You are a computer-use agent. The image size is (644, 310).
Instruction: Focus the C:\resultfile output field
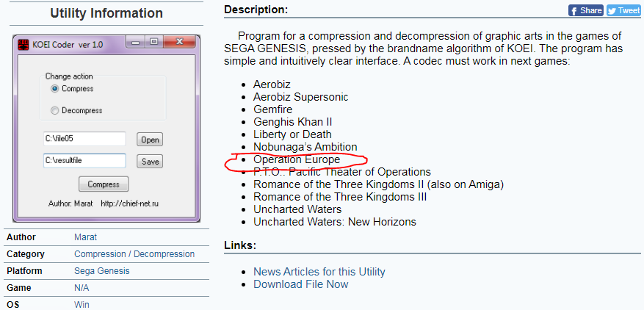pos(84,161)
